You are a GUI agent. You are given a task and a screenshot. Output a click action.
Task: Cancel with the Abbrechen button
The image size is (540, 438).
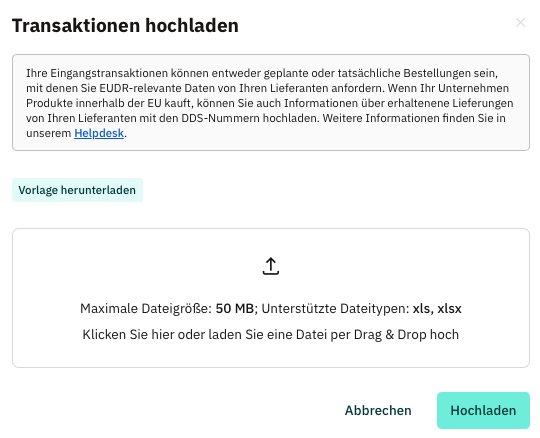[378, 410]
